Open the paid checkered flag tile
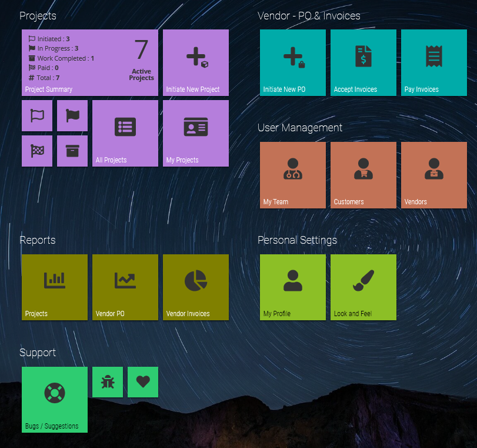The height and width of the screenshot is (448, 477). [x=37, y=151]
